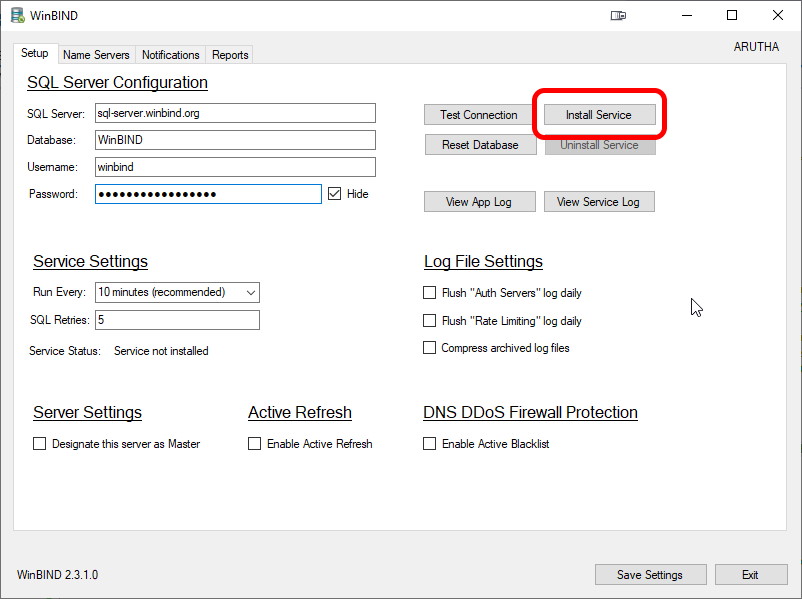Image resolution: width=802 pixels, height=599 pixels.
Task: Click the "Log File Settings" heading
Action: tap(483, 261)
